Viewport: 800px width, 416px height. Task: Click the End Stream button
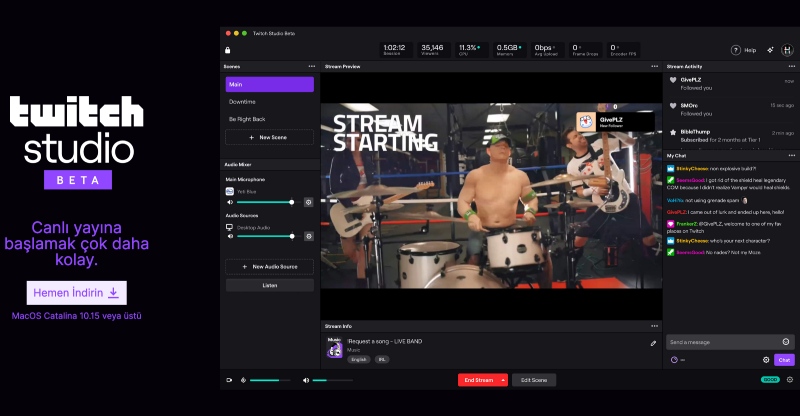[479, 380]
